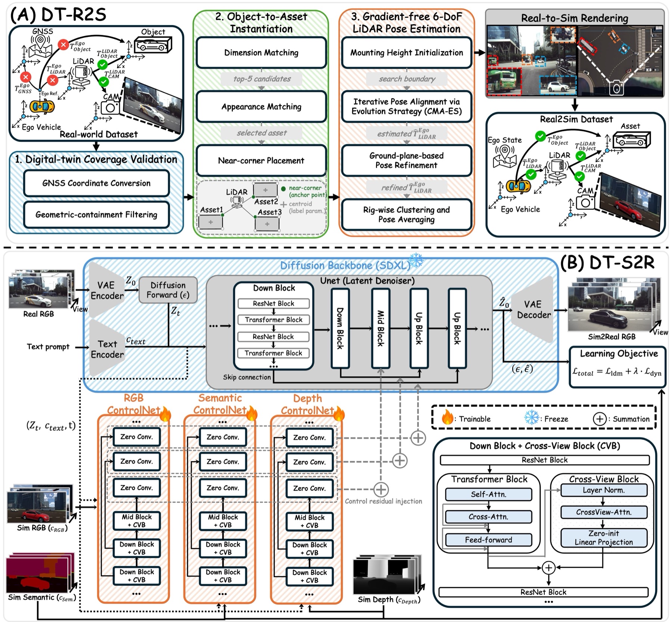Image resolution: width=672 pixels, height=622 pixels.
Task: Click the Learning Objective formula box
Action: 617,367
